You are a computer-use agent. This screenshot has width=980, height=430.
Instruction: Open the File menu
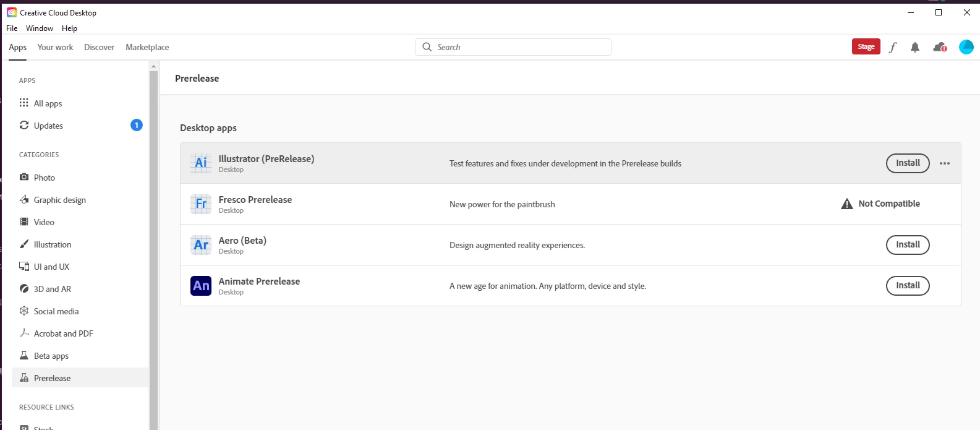12,28
